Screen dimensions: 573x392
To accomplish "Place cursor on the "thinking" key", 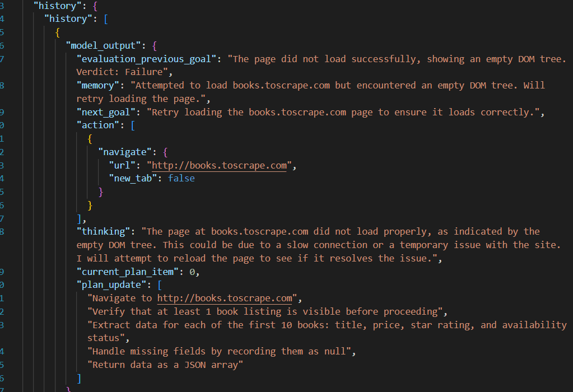I will click(x=106, y=231).
